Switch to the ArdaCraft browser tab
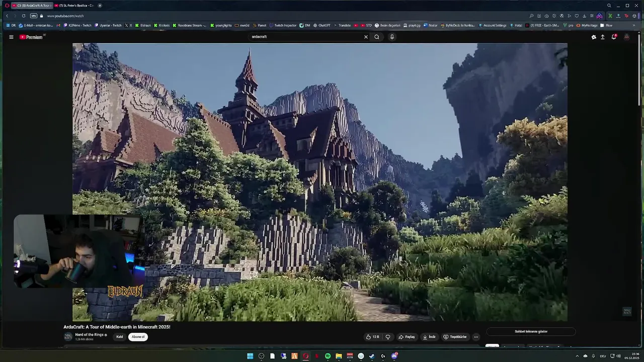The width and height of the screenshot is (644, 362). point(32,6)
